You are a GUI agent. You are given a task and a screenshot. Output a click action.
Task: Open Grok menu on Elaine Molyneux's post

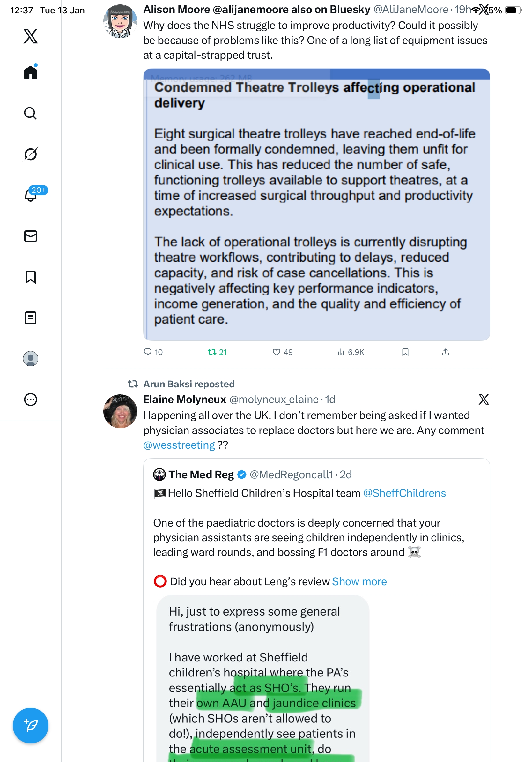coord(484,400)
